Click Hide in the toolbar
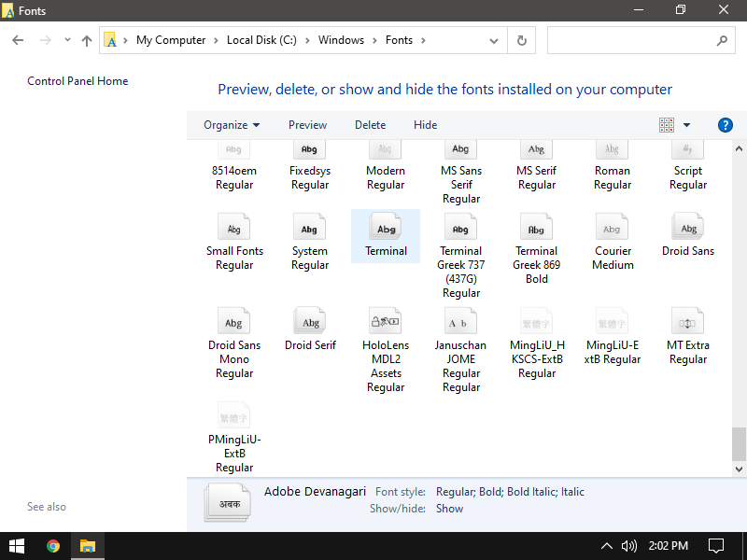747x560 pixels. [425, 125]
